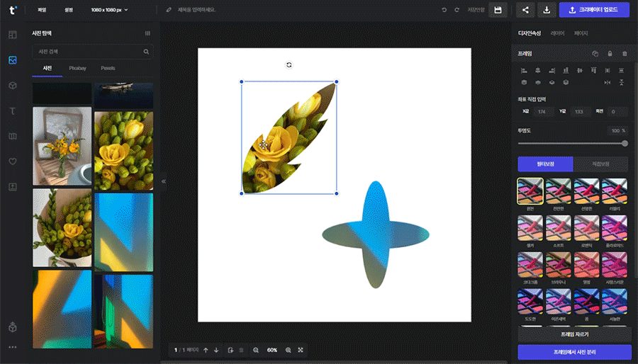This screenshot has width=638, height=364.
Task: Delete the frame with trash icon
Action: [x=625, y=54]
